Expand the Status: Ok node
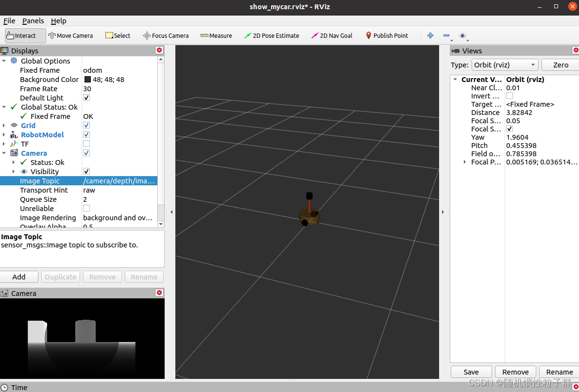 pyautogui.click(x=14, y=162)
